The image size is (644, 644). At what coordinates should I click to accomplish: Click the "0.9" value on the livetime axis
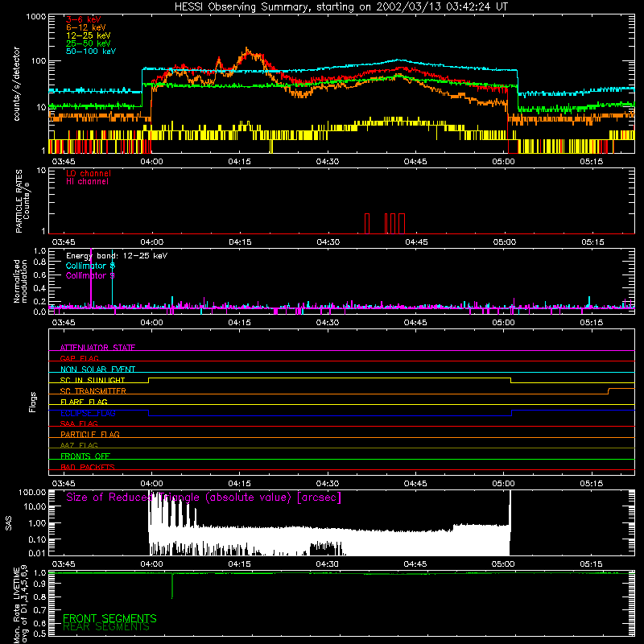point(39,584)
